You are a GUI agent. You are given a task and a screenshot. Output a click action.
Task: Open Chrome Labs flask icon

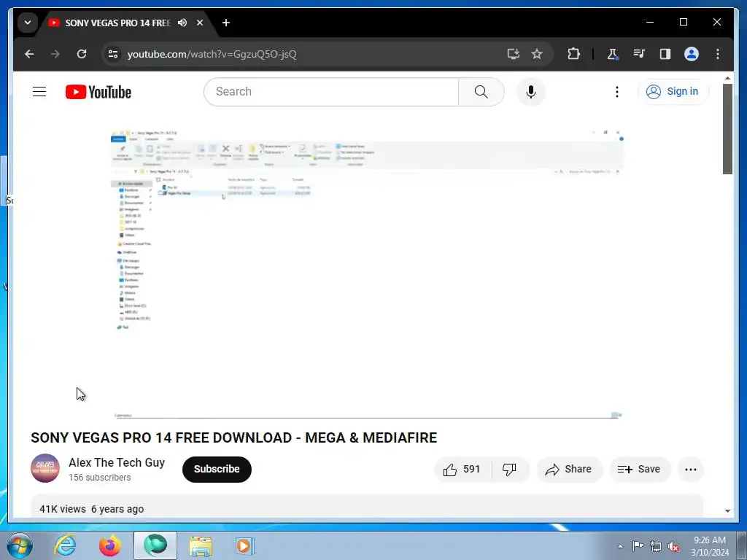613,54
